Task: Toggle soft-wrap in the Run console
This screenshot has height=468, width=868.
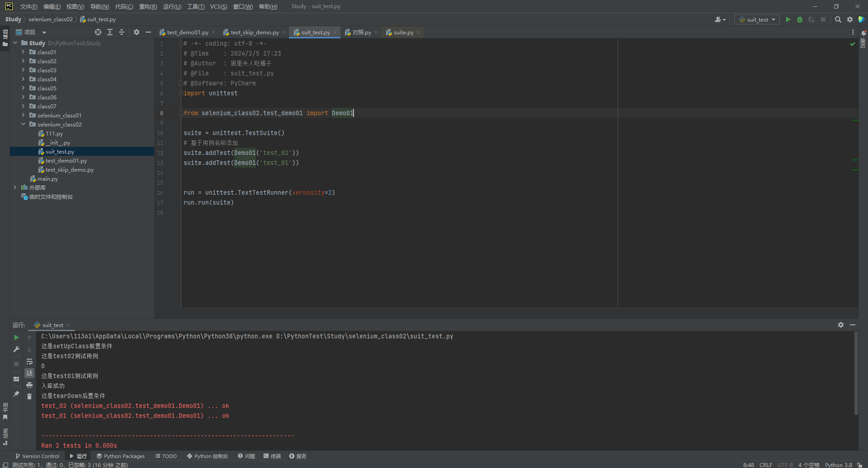Action: tap(29, 361)
